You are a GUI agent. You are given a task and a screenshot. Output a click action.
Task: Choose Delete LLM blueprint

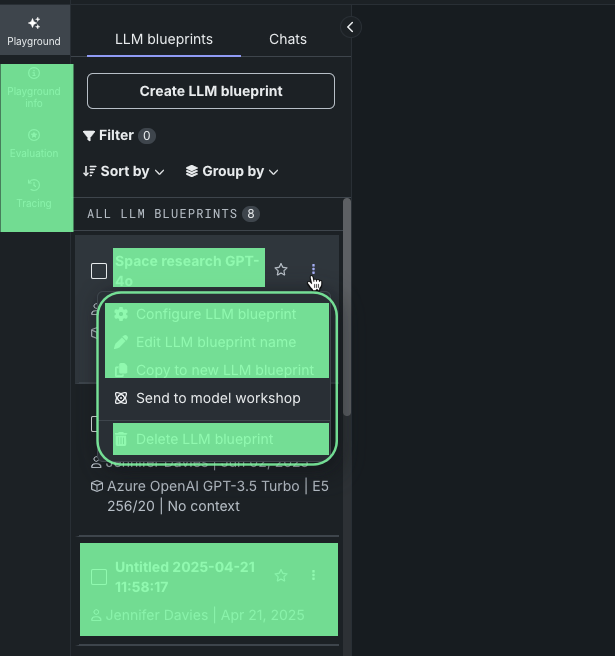(214, 439)
